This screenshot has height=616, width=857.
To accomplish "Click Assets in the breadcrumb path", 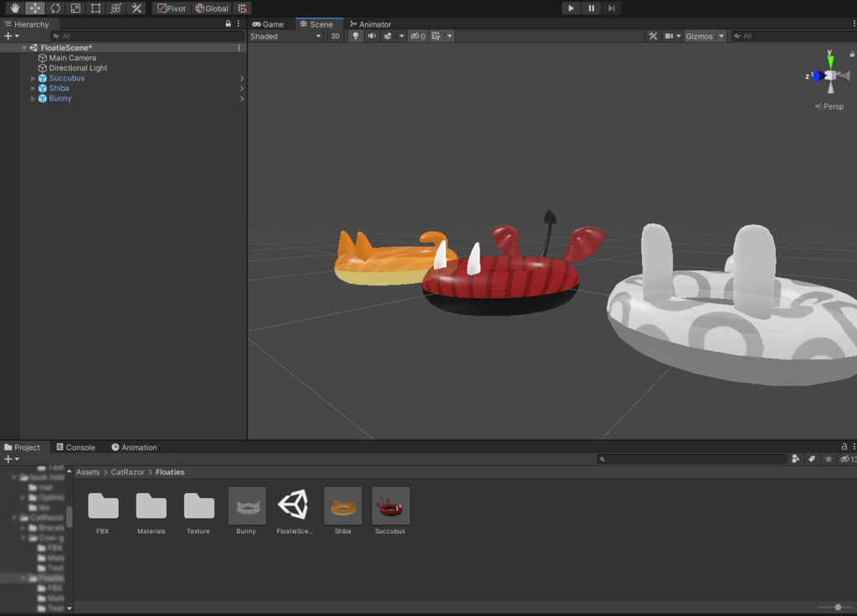I will (x=88, y=472).
